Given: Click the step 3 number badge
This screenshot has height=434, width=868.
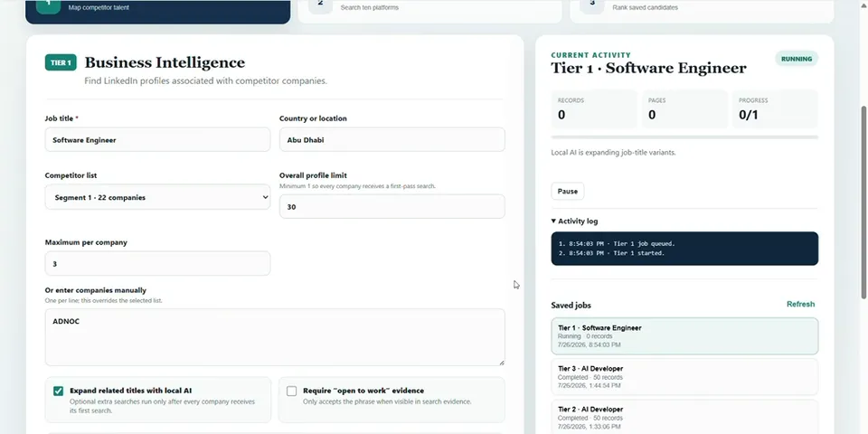Looking at the screenshot, I should [x=592, y=5].
